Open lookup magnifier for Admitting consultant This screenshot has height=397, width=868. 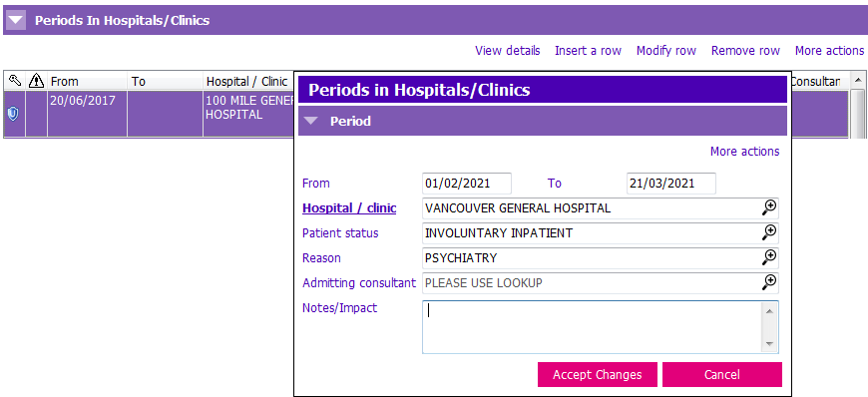[x=769, y=282]
